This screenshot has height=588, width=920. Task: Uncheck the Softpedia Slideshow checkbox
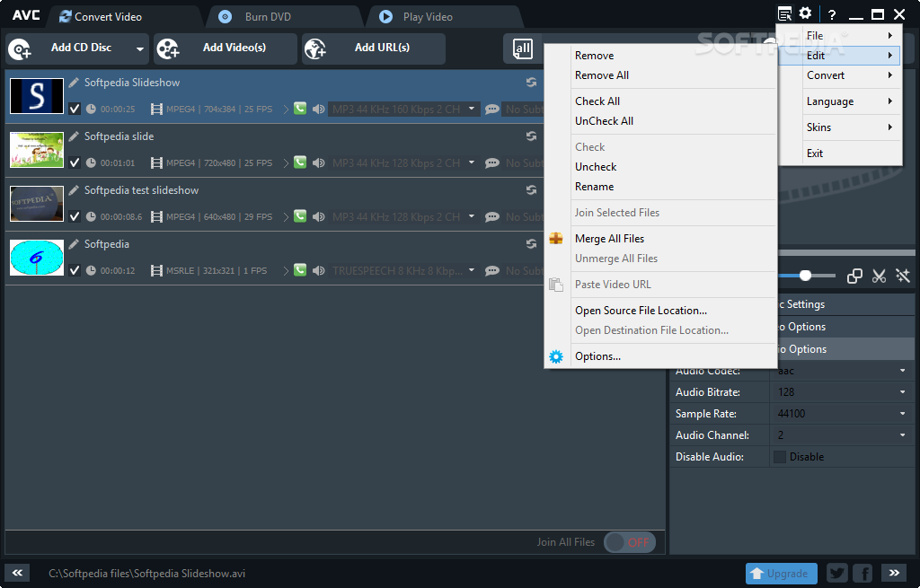pyautogui.click(x=75, y=109)
